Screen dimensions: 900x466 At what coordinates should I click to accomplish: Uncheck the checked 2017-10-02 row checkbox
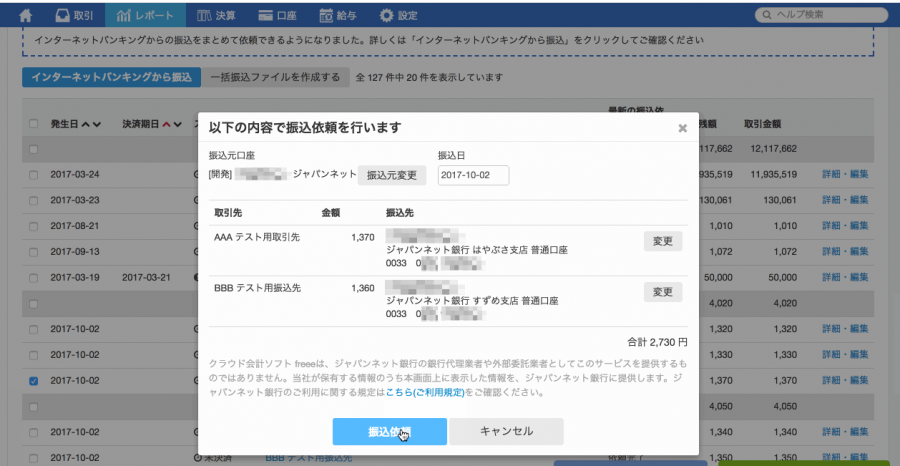[x=34, y=381]
